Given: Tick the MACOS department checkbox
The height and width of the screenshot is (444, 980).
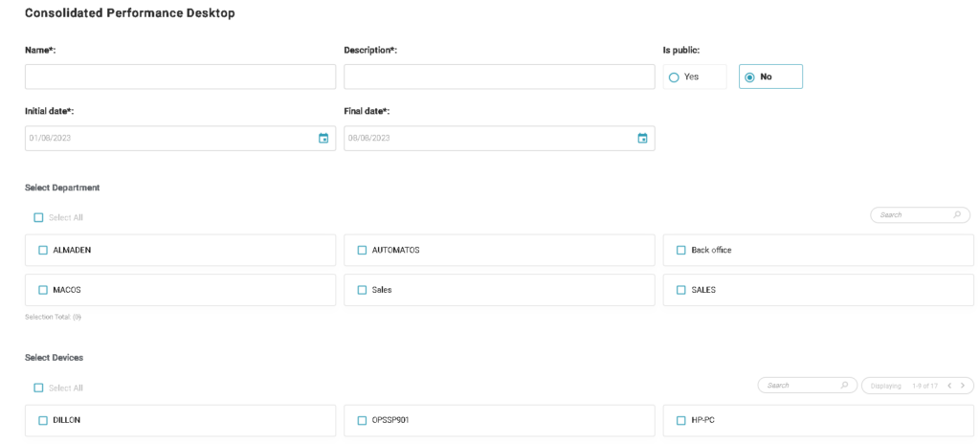Looking at the screenshot, I should 42,290.
